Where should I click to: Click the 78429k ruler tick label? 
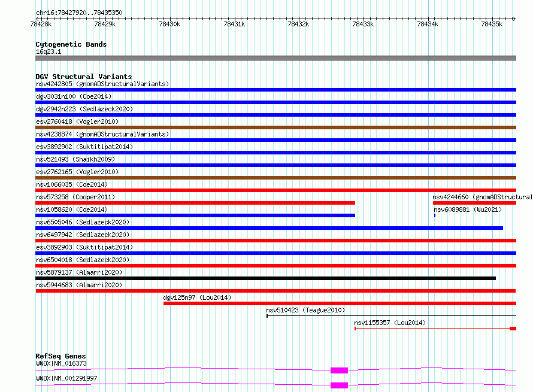click(105, 24)
